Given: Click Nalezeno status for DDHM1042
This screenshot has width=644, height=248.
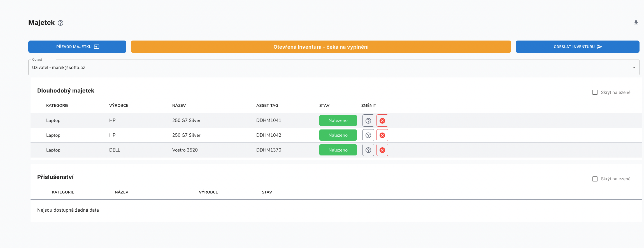Looking at the screenshot, I should point(338,135).
